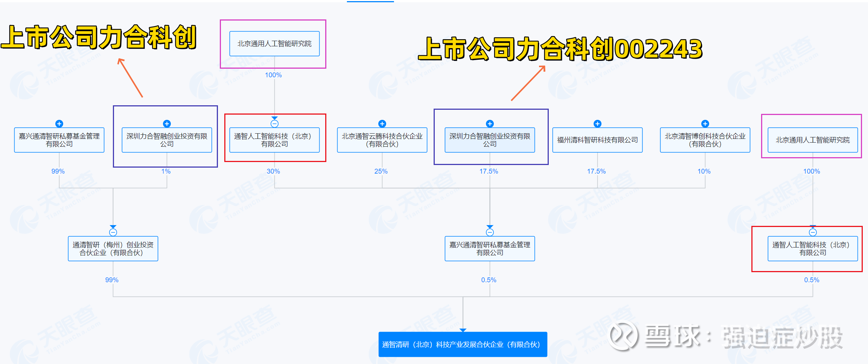The image size is (868, 364).
Task: Click the 1% shareholding label
Action: [x=166, y=171]
